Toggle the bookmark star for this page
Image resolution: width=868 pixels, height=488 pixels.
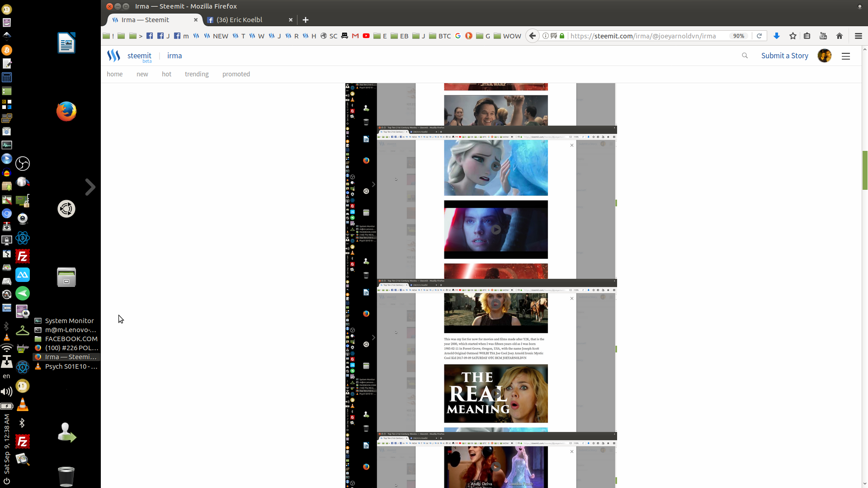click(x=793, y=36)
